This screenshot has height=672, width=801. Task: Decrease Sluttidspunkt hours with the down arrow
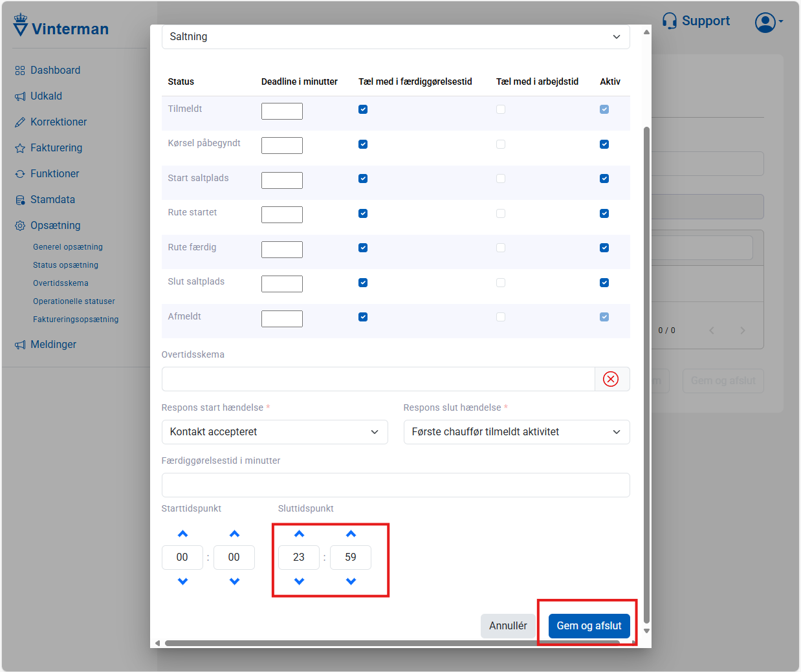(x=299, y=581)
